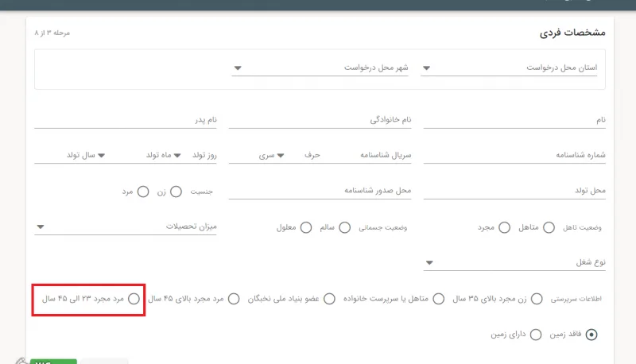Expand the نوع شغل (job type) dropdown
This screenshot has width=636, height=364.
(x=513, y=263)
